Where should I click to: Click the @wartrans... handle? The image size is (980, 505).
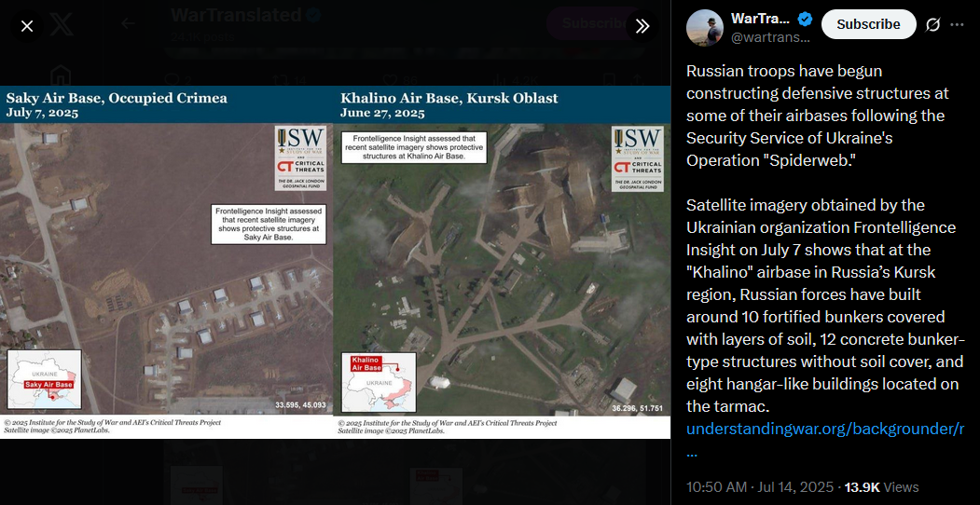click(770, 37)
